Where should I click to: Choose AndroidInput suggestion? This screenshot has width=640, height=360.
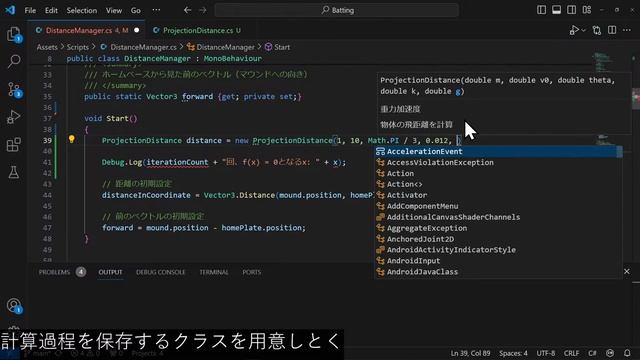[496, 261]
